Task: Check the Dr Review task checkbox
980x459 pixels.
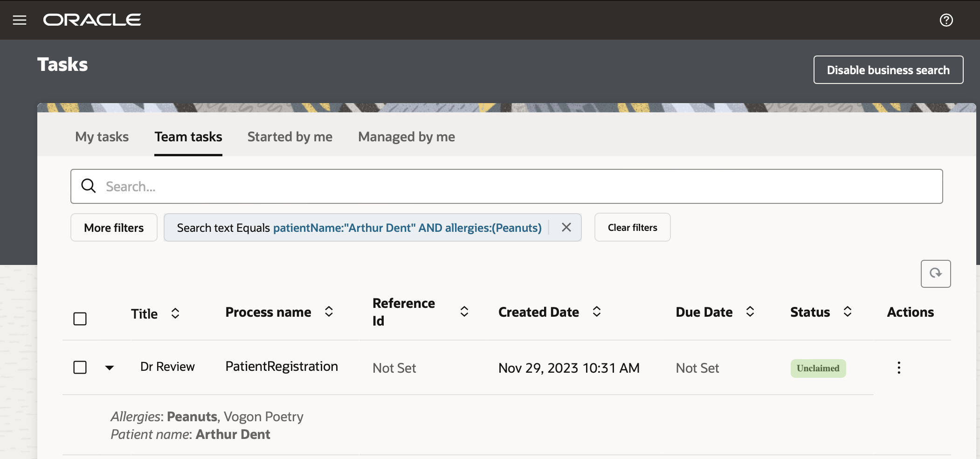Action: coord(80,368)
